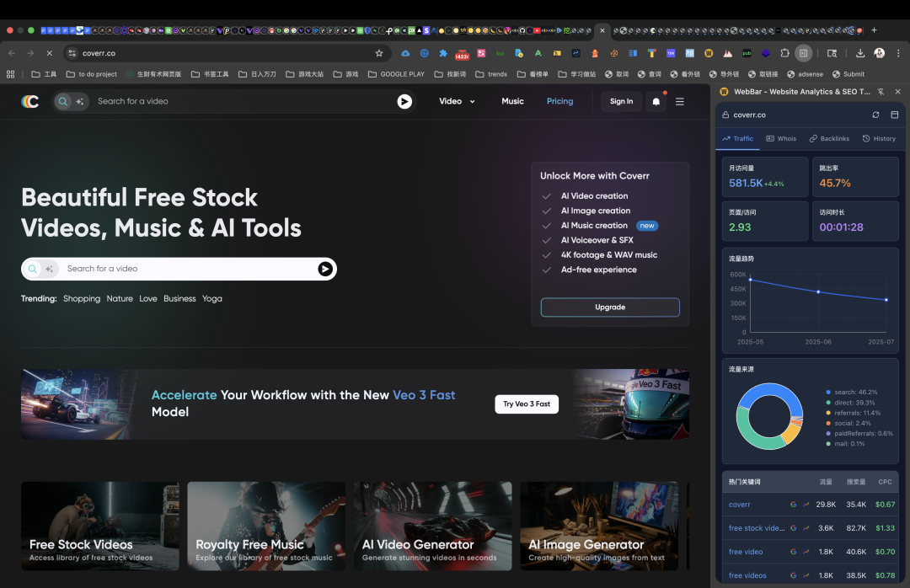Screen dimensions: 910x588
Task: Click the coverr keyword in hot keywords table
Action: coord(740,505)
